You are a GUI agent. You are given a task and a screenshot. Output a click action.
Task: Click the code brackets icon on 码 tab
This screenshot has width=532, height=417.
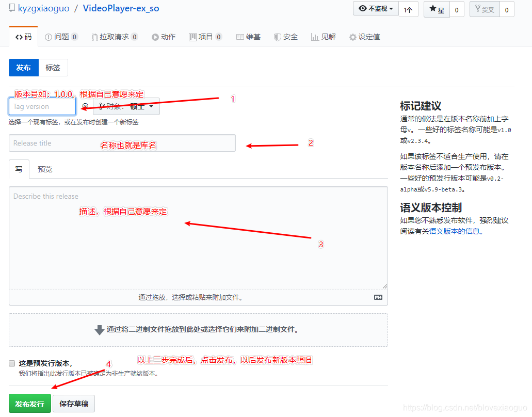click(x=19, y=37)
